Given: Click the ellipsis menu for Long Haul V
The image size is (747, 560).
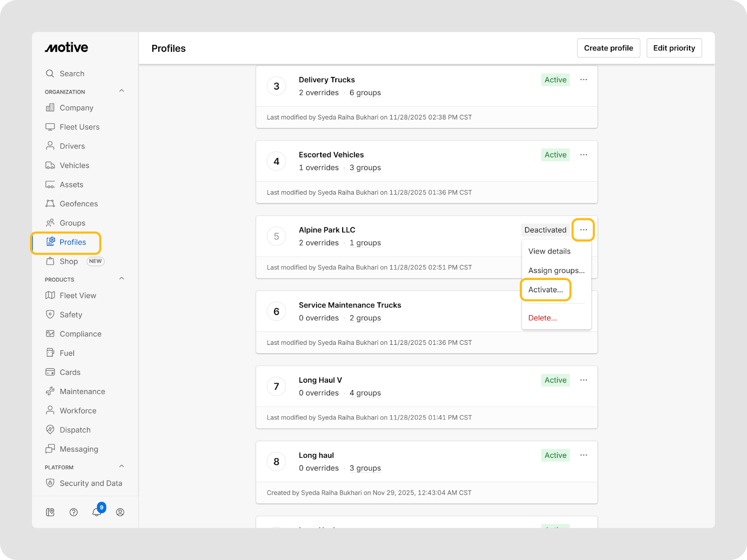Looking at the screenshot, I should (x=584, y=380).
